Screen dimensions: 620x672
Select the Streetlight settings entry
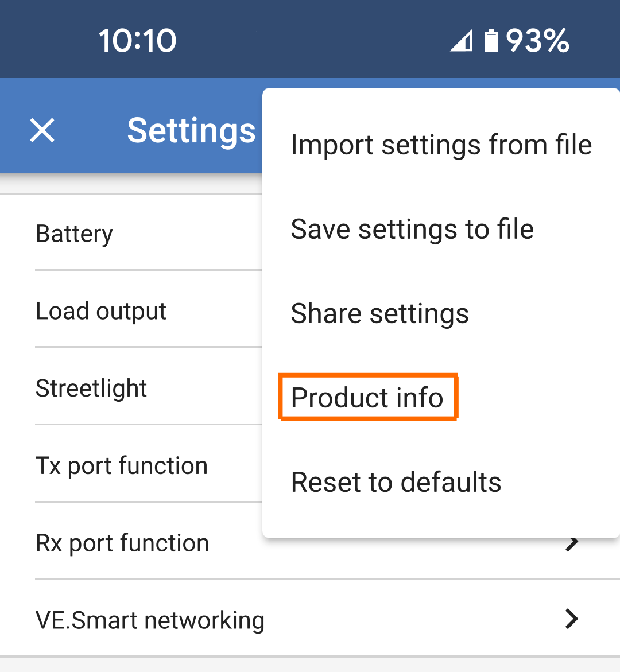pos(91,388)
